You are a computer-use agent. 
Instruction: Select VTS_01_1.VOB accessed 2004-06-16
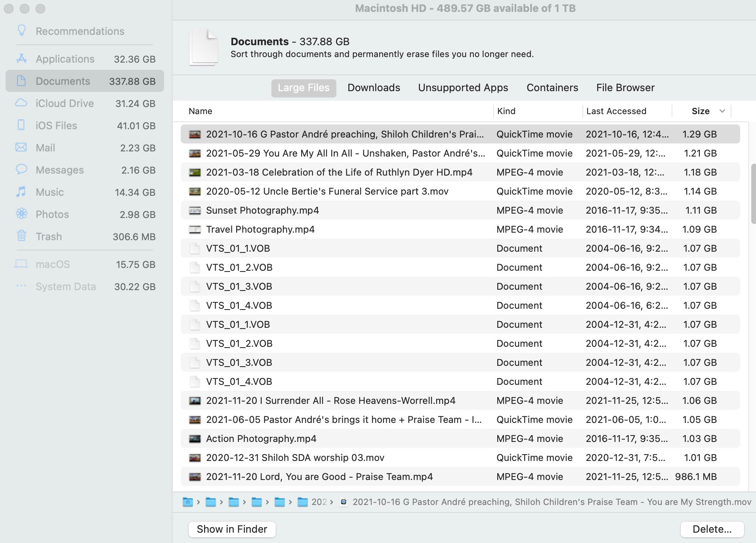pyautogui.click(x=460, y=248)
